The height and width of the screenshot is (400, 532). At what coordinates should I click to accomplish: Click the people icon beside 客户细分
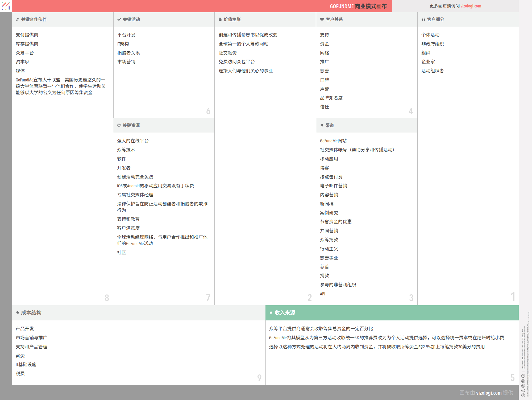[x=423, y=19]
